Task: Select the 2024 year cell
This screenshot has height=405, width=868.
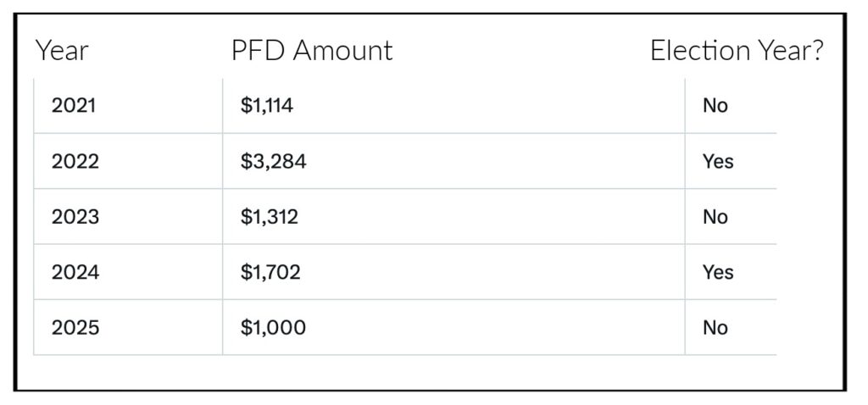Action: click(128, 272)
